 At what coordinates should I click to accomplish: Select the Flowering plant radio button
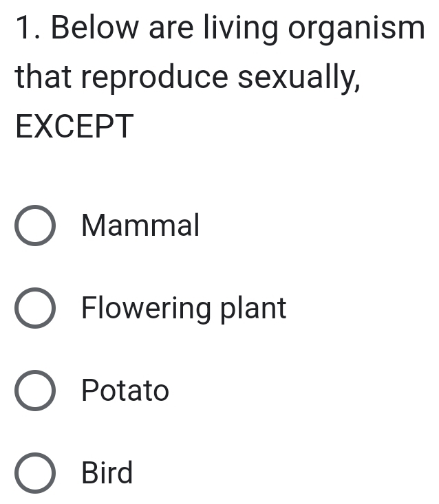35,309
